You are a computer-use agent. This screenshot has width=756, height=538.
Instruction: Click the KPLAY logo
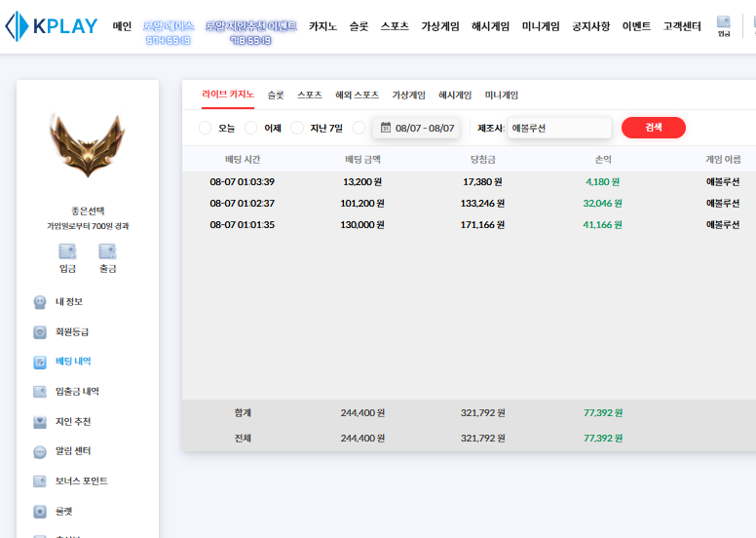point(51,26)
